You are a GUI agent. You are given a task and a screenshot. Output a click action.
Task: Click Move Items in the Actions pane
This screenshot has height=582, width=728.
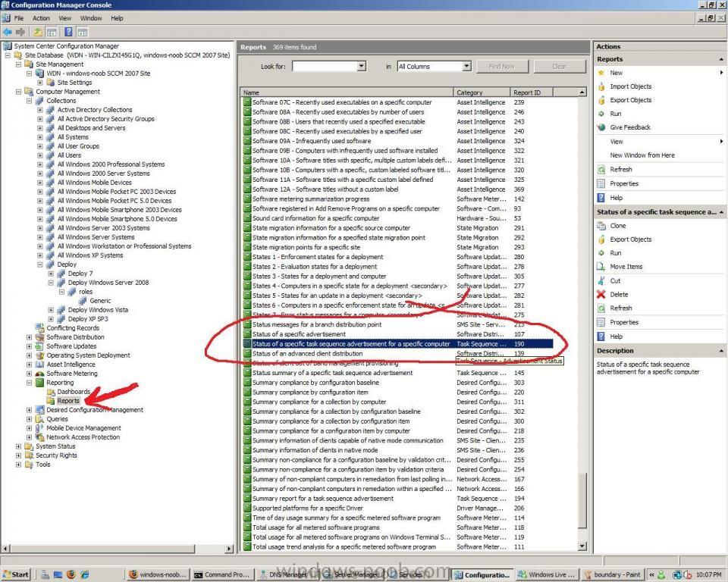[x=626, y=267]
